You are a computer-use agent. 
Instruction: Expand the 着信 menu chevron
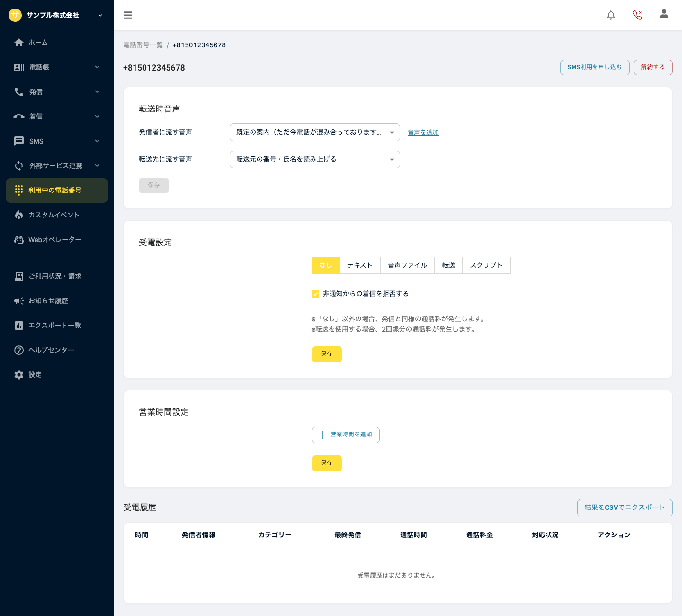pyautogui.click(x=97, y=117)
